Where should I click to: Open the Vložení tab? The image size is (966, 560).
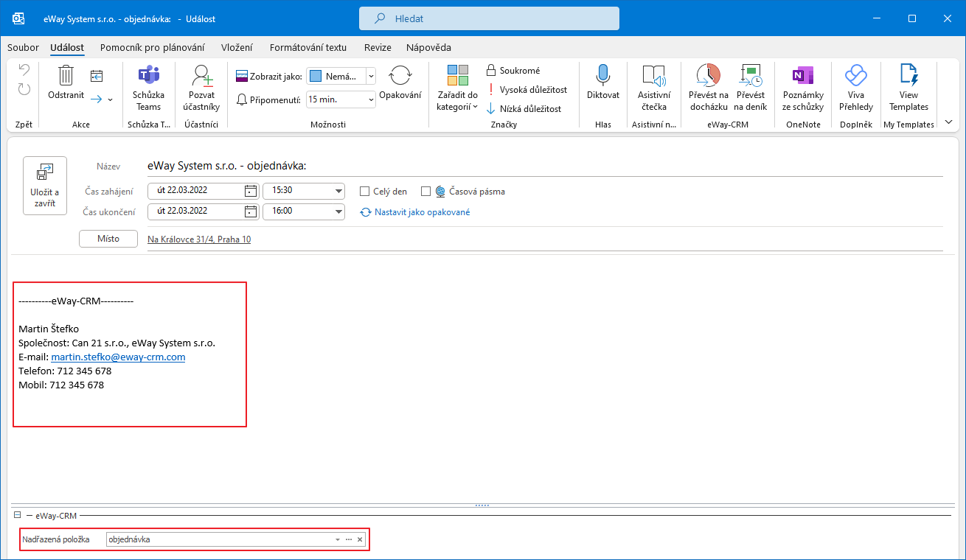click(237, 47)
